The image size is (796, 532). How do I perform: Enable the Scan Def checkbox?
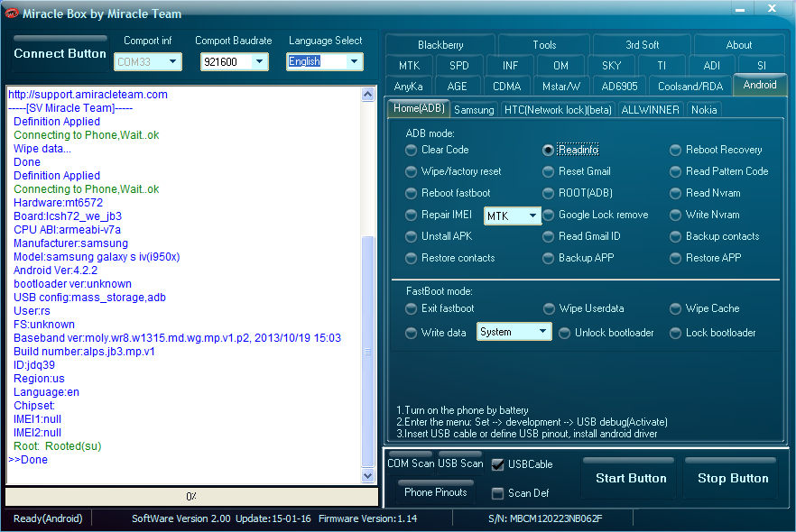click(x=521, y=493)
